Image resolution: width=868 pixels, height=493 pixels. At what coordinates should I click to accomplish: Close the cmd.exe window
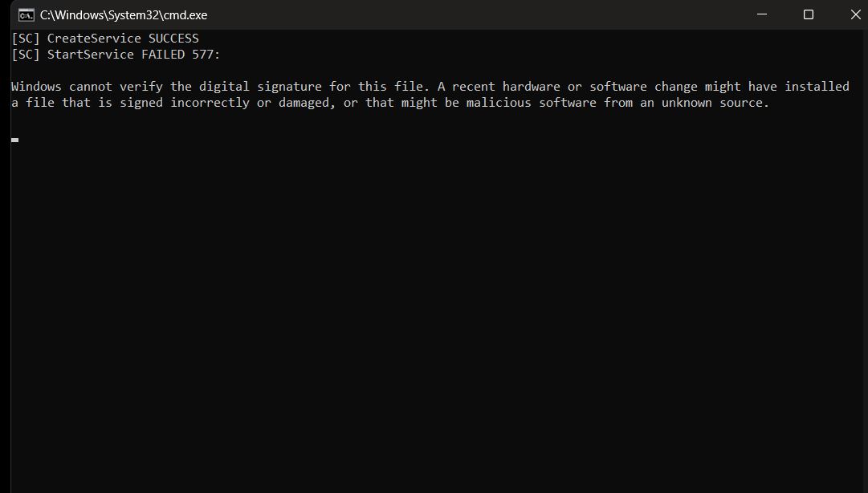coord(854,14)
